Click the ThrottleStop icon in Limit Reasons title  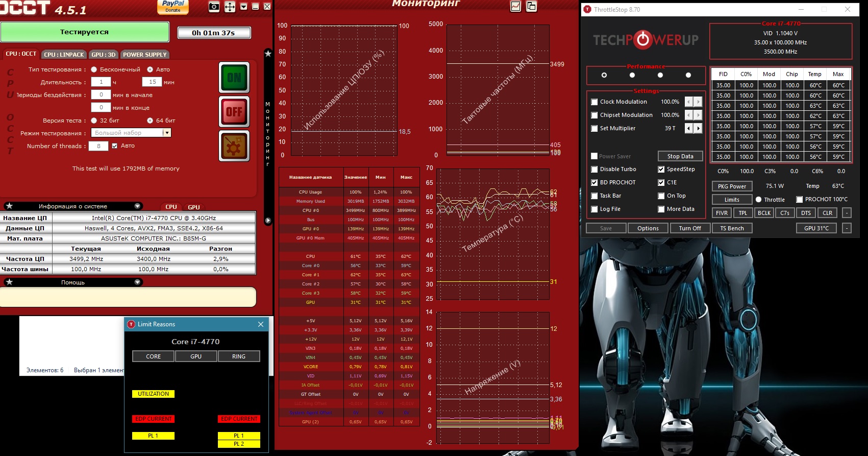coord(131,324)
